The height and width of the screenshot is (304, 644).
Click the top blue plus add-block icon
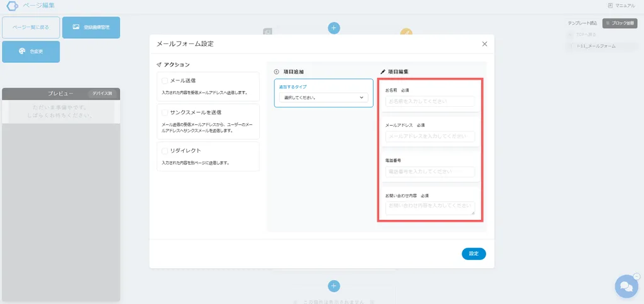334,28
